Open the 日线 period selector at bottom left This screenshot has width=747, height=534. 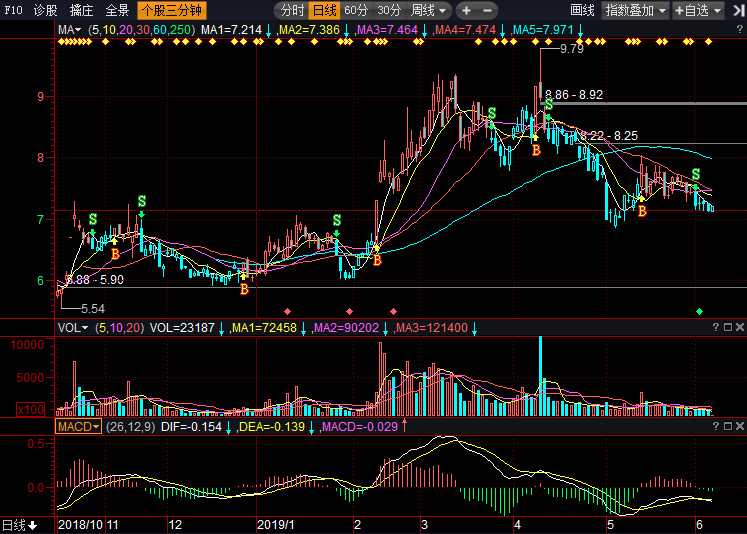pos(19,525)
